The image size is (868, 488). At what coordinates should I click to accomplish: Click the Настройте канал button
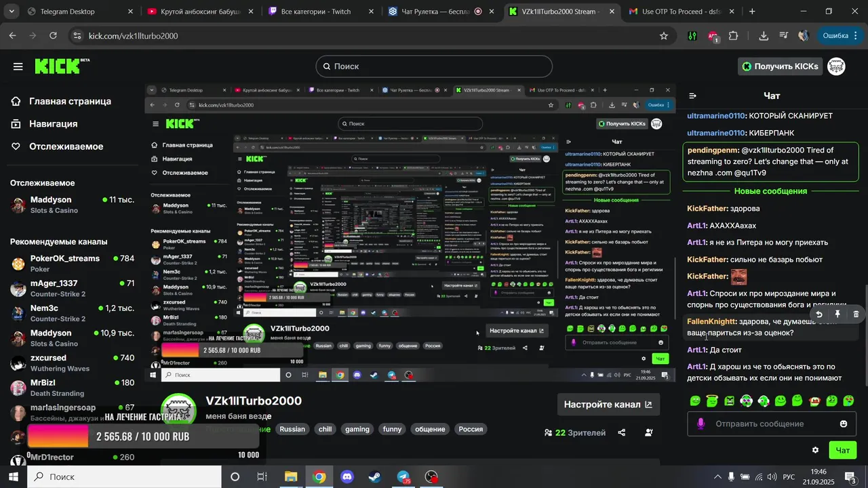click(608, 405)
